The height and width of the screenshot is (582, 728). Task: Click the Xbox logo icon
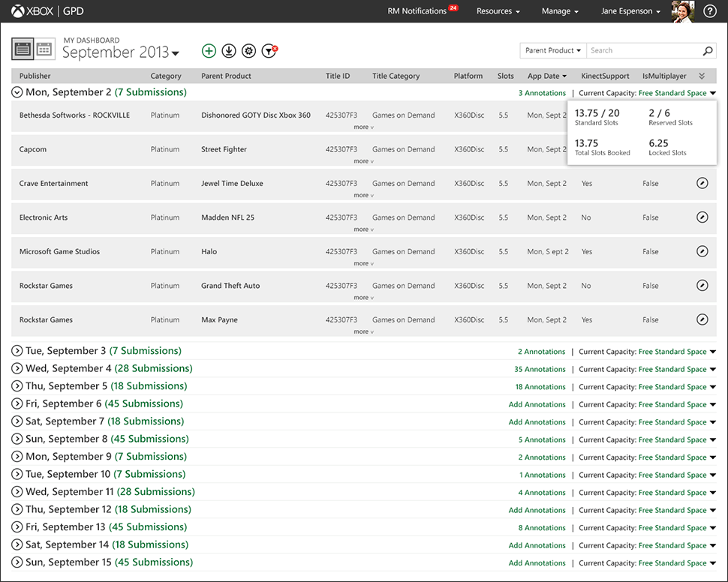click(x=18, y=11)
